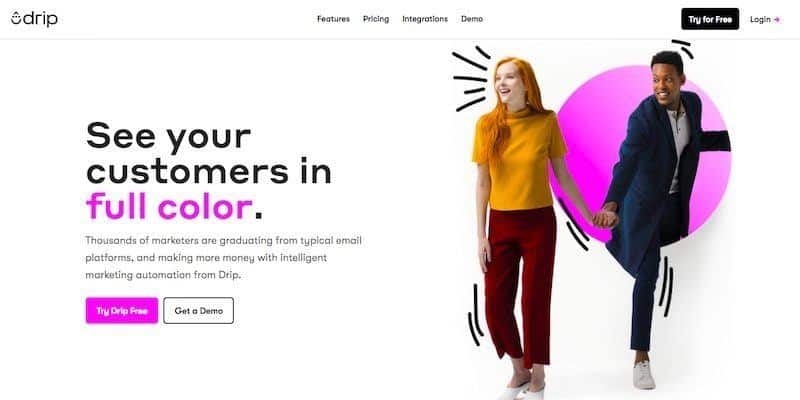Open the Features menu item
This screenshot has height=400, width=800.
point(333,19)
